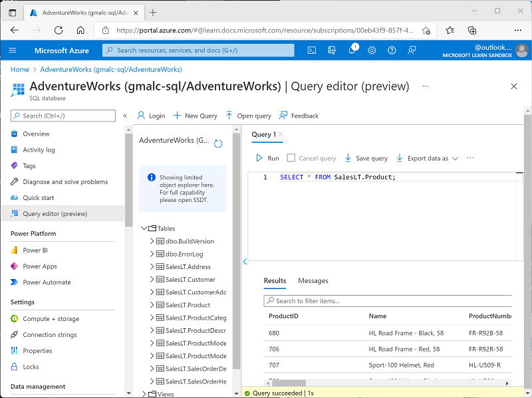The image size is (532, 398).
Task: Close the Query editor blade
Action: [x=513, y=86]
